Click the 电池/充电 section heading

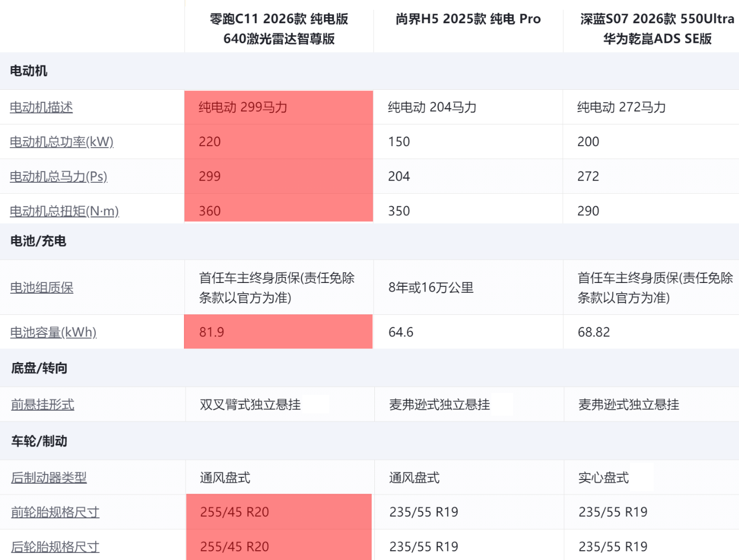pos(38,241)
